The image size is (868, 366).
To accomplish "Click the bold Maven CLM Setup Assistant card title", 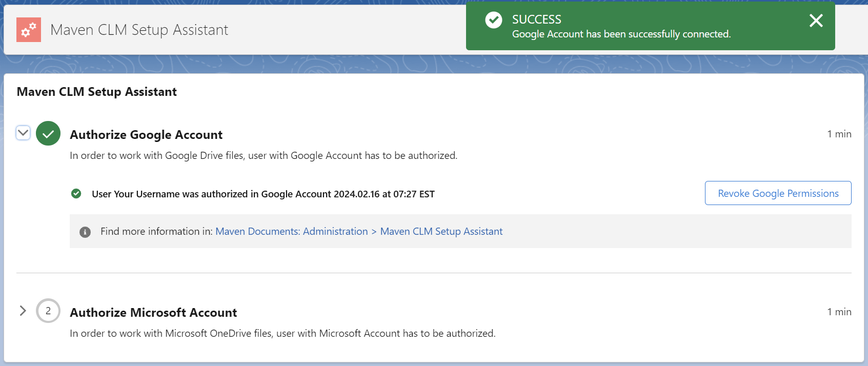I will (x=97, y=92).
